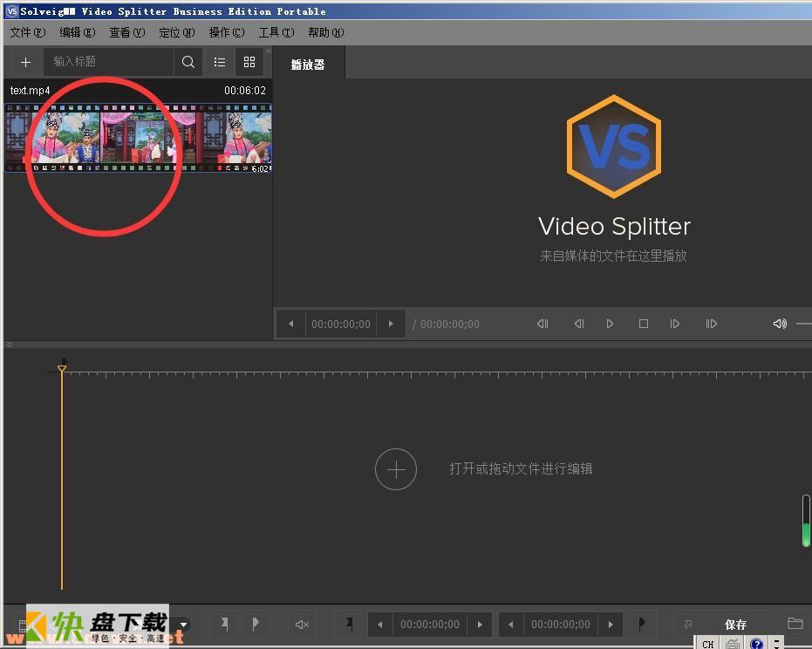Step back one frame in player
Viewport: 812px width, 649px height.
[579, 324]
